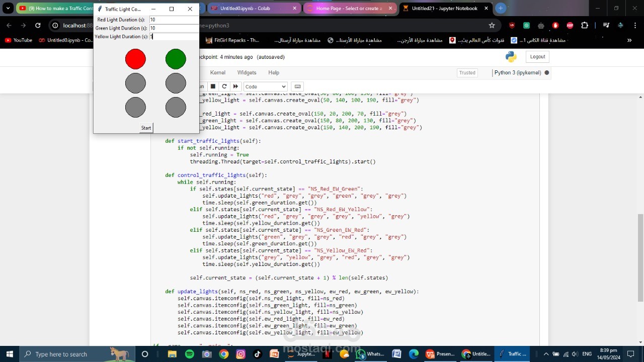Click Start in the Traffic Light window
Image resolution: width=644 pixels, height=362 pixels.
pos(146,128)
